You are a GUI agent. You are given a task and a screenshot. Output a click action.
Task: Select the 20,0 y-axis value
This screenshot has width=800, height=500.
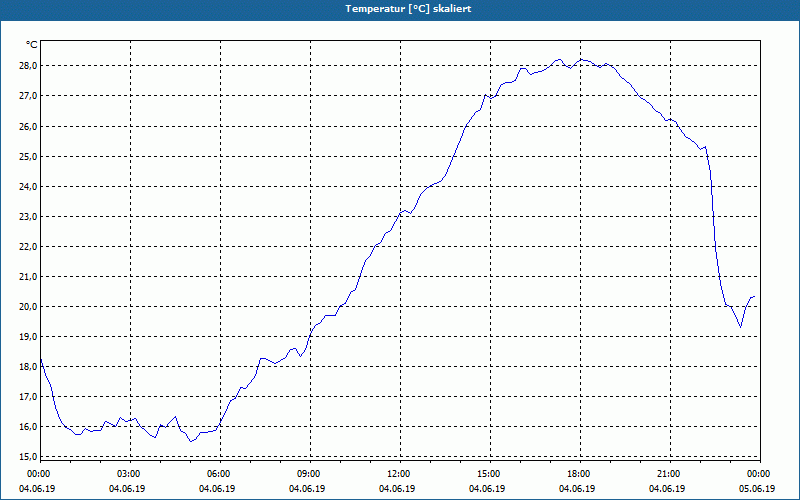(x=29, y=307)
